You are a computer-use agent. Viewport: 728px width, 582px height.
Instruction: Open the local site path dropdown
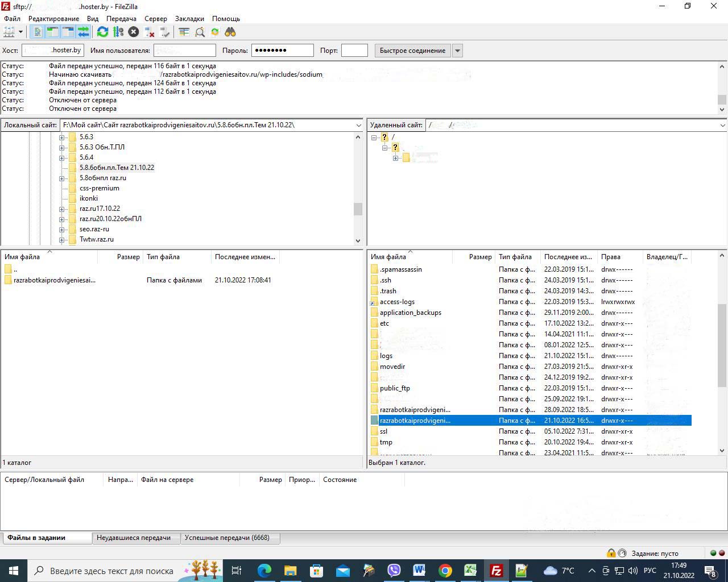coord(358,125)
